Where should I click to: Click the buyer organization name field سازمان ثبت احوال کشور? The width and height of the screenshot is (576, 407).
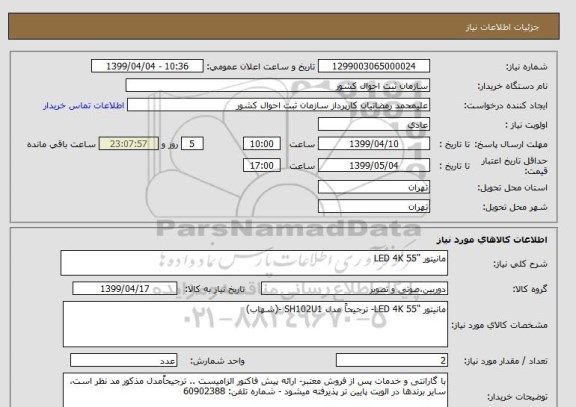tap(278, 86)
